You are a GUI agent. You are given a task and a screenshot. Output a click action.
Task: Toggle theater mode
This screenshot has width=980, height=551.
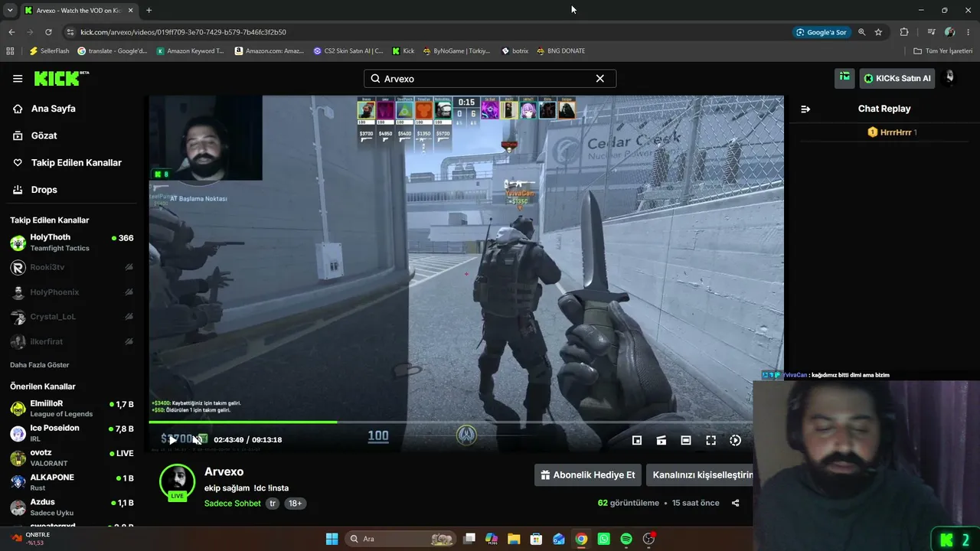tap(686, 440)
